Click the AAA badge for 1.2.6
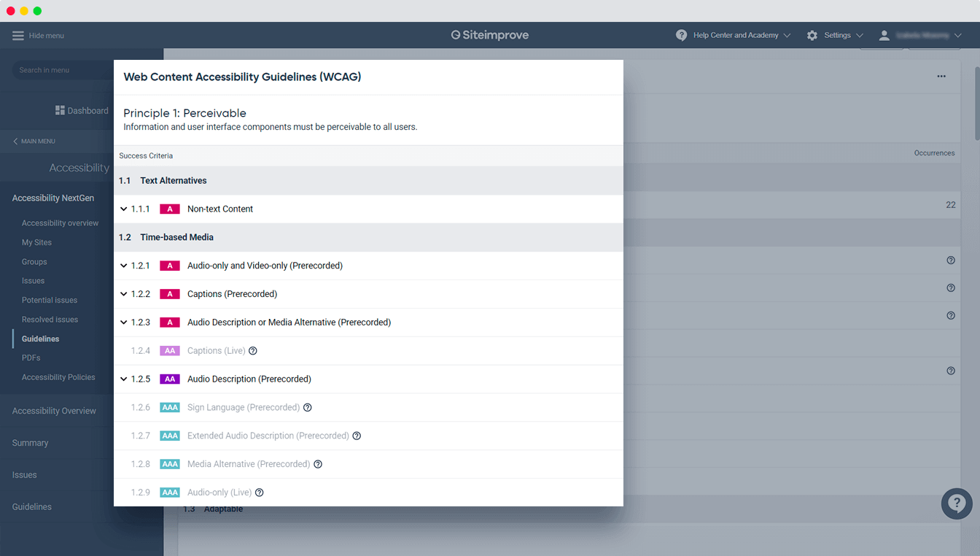980x556 pixels. (170, 408)
